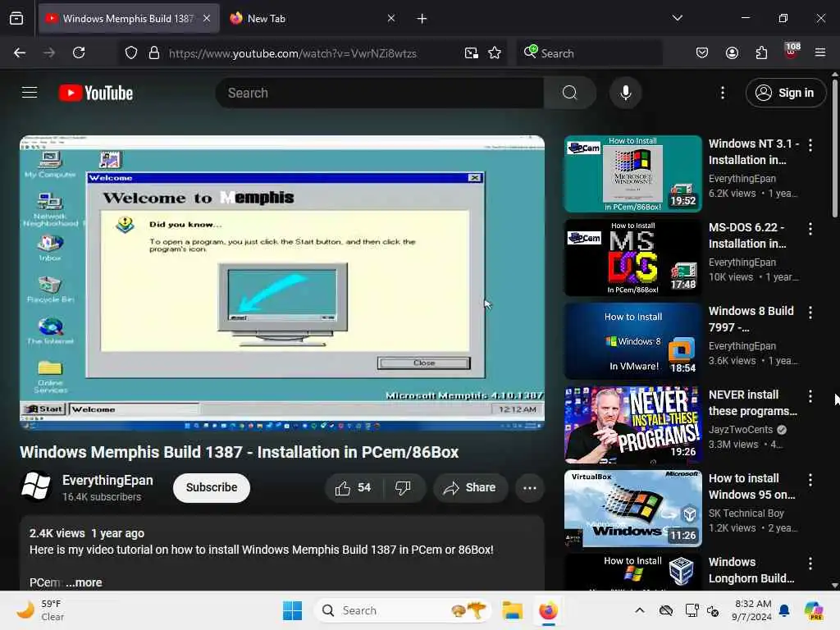Open options for NEVER install video
Image resolution: width=840 pixels, height=630 pixels.
[x=810, y=396]
